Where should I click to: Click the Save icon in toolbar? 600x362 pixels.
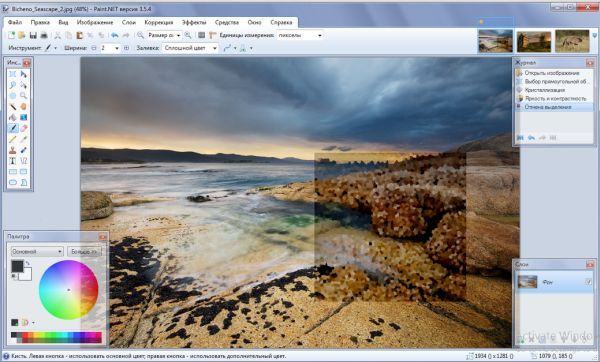(33, 35)
